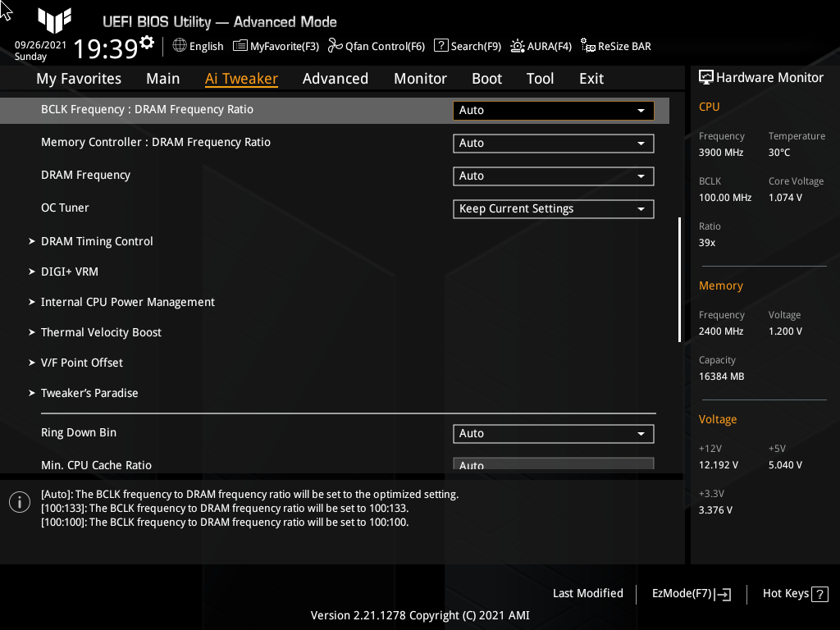Switch to EzMode(F7)
This screenshot has height=630, width=840.
(x=690, y=593)
